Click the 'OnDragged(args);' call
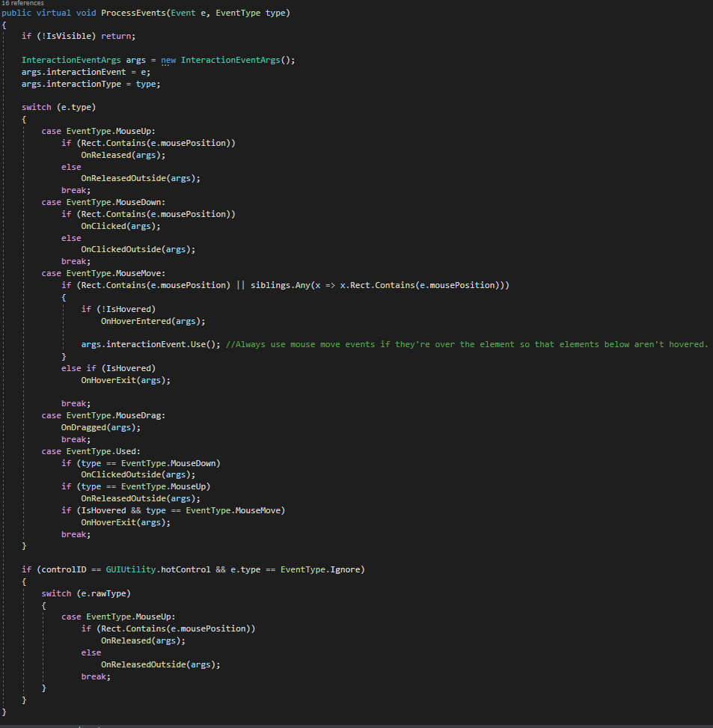 click(101, 428)
